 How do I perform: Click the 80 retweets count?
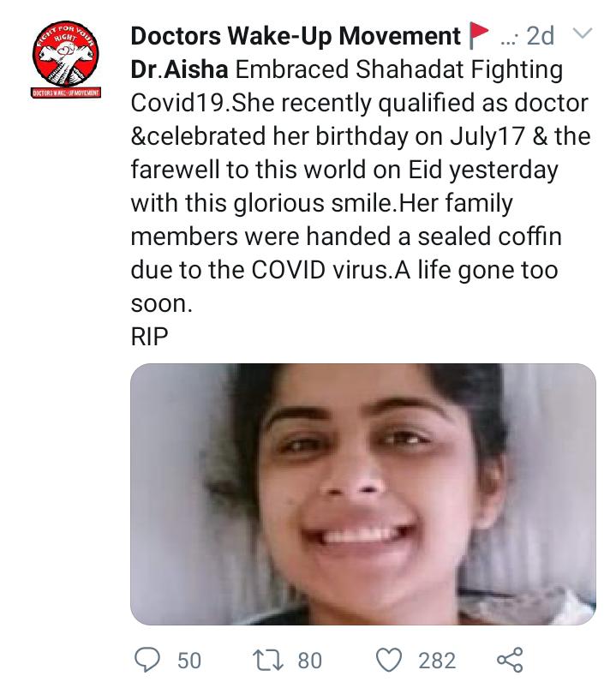tap(310, 661)
